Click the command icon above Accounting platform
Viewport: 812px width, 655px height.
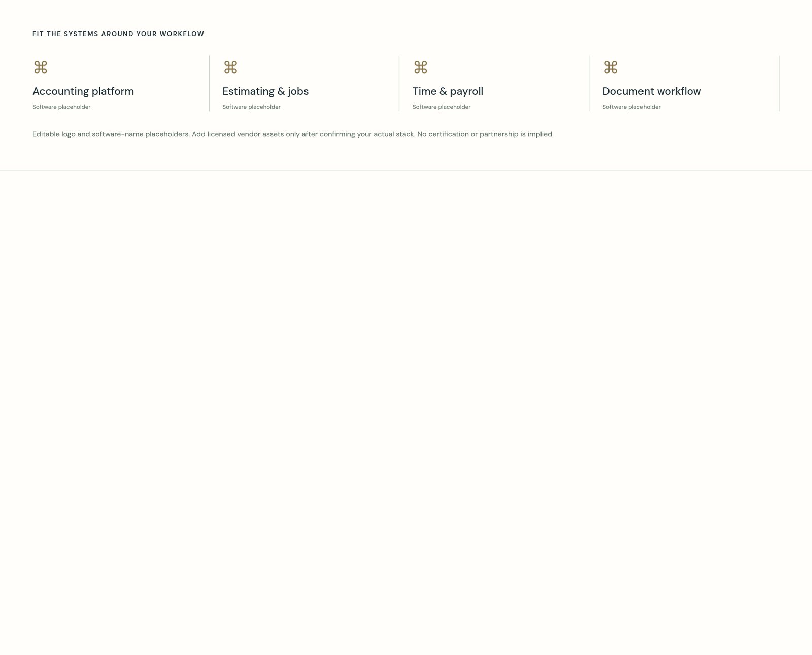pos(41,67)
